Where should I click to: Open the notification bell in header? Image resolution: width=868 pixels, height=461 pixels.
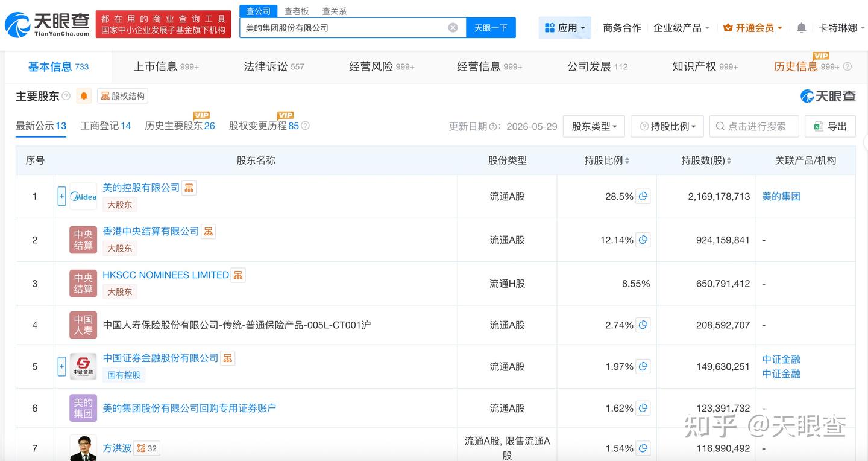[x=801, y=28]
